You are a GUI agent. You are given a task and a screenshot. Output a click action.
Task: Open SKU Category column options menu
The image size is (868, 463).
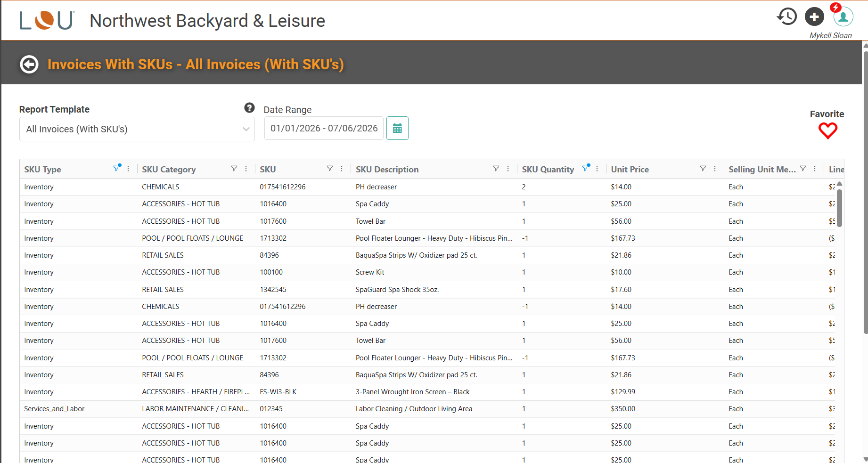pyautogui.click(x=246, y=169)
